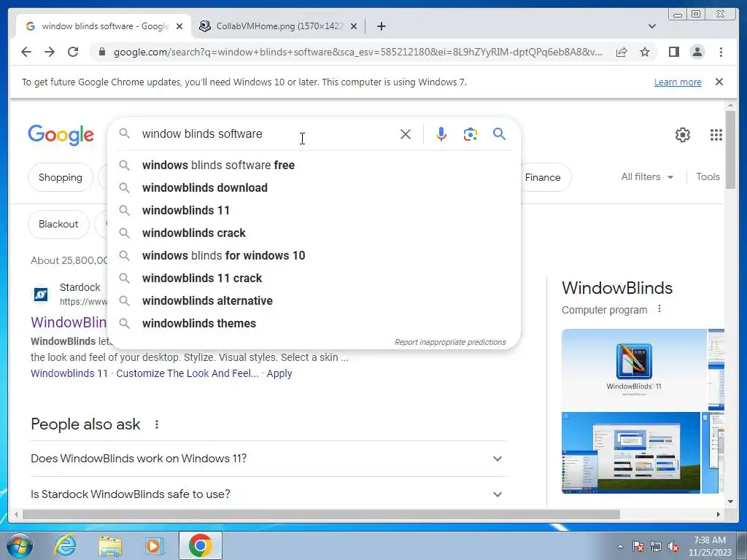This screenshot has width=747, height=560.
Task: Go to Google homepage logo
Action: 61,135
